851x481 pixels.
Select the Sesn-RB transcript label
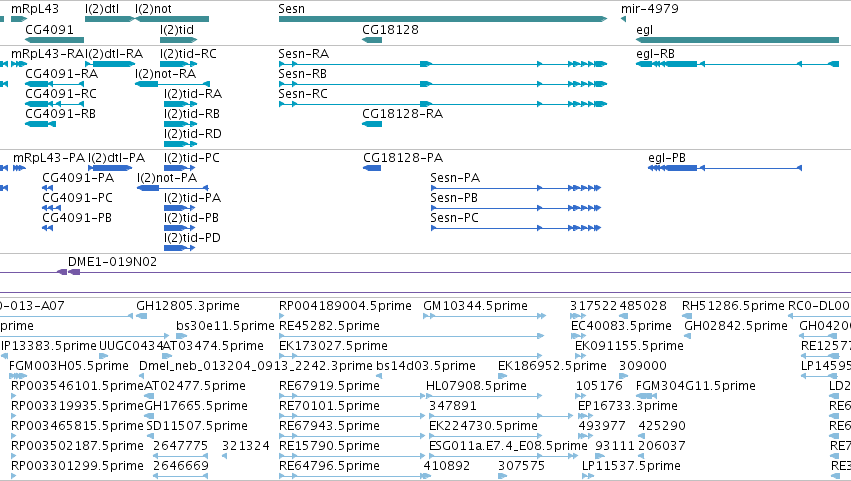(x=302, y=74)
